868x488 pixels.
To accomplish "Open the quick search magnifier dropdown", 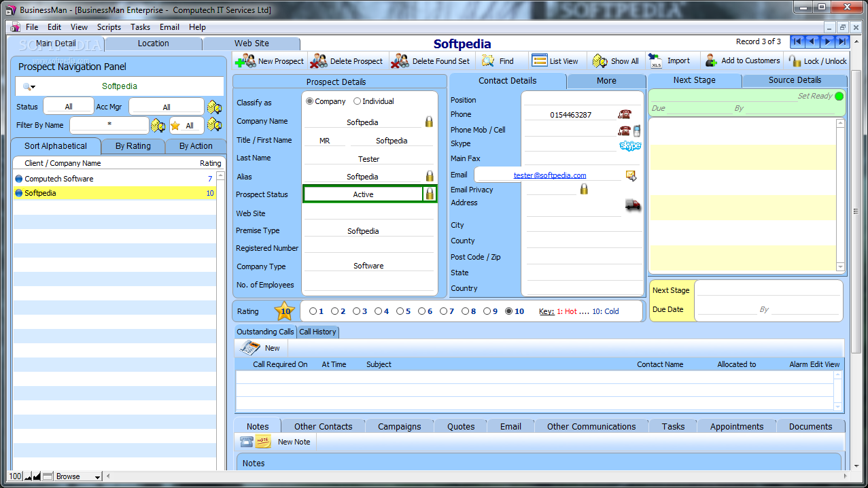I will pos(29,86).
